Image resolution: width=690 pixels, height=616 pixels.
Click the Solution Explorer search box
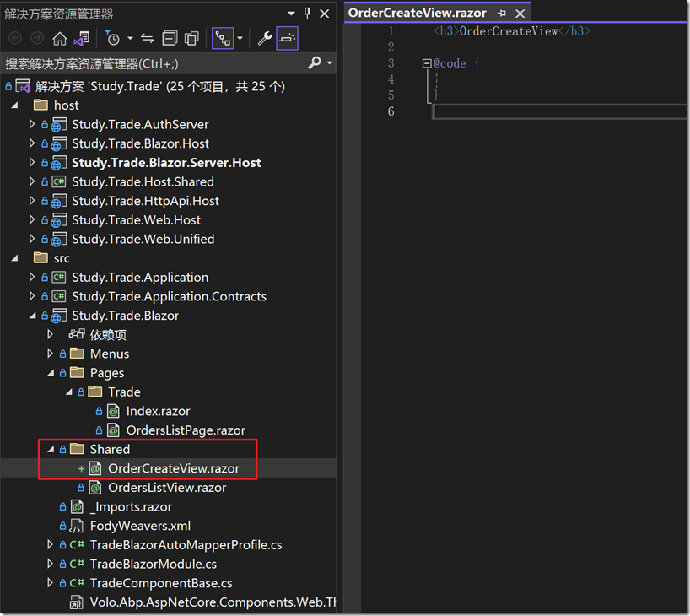pyautogui.click(x=154, y=64)
